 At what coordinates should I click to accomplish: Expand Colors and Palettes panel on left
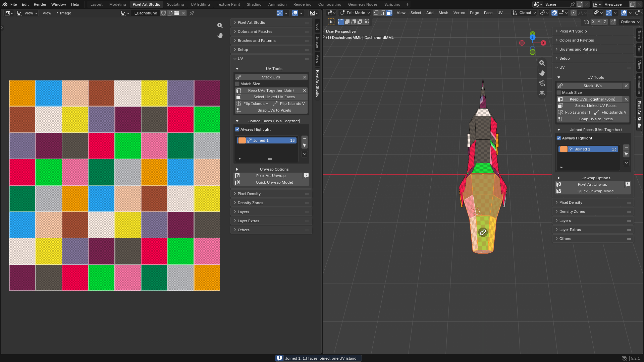(x=271, y=32)
